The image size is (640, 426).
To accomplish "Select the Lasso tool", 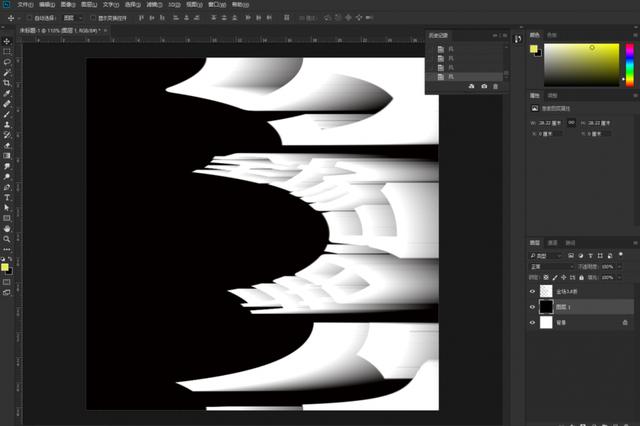I will (x=7, y=61).
